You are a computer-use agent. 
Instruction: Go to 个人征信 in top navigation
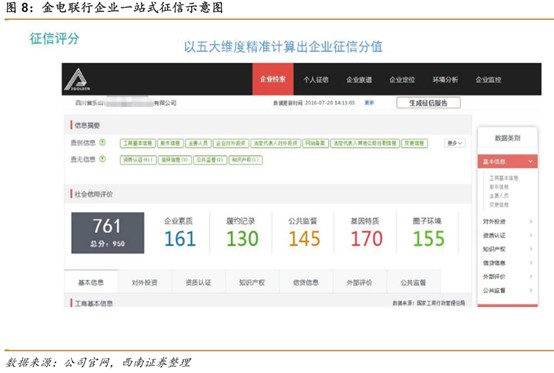click(x=316, y=80)
